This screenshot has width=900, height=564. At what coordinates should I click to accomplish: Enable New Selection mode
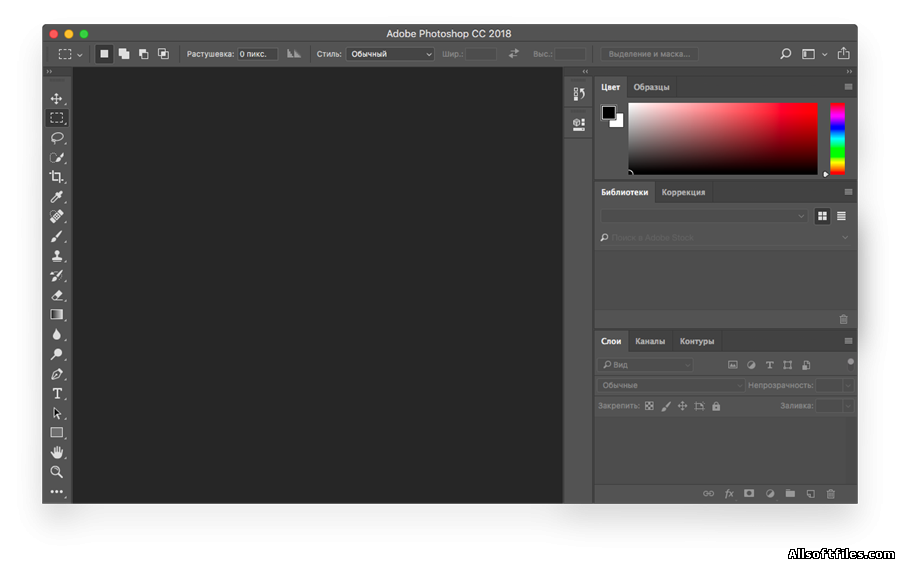(x=104, y=54)
